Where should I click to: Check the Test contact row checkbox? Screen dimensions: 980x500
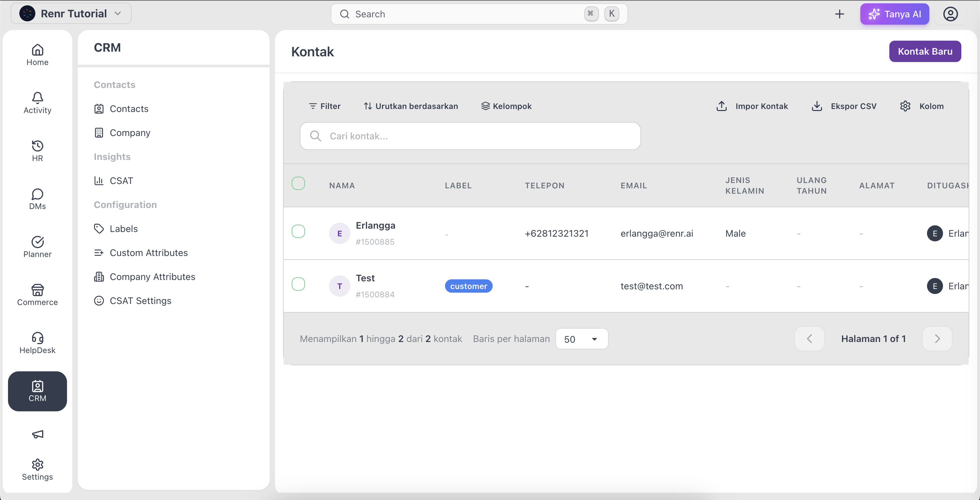pos(298,284)
